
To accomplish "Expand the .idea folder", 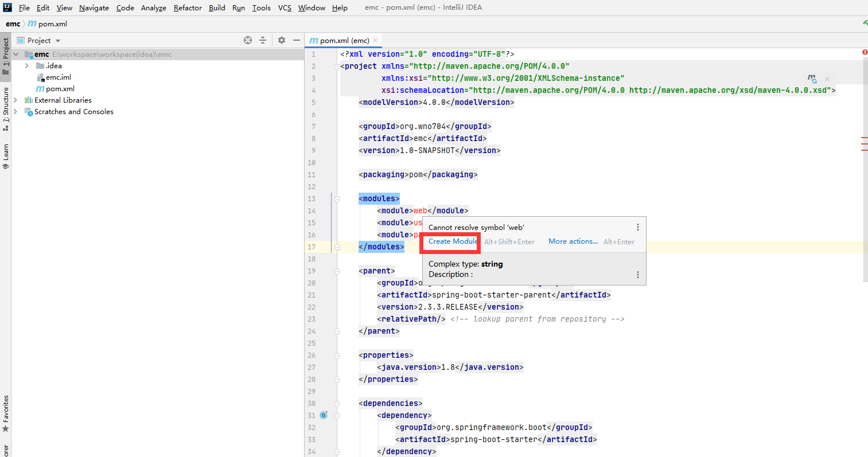I will [27, 66].
